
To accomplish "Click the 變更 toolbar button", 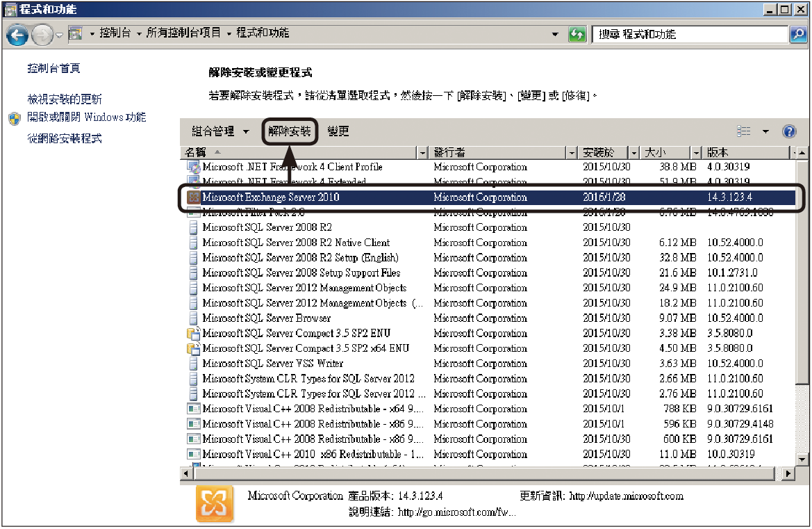I will tap(338, 131).
